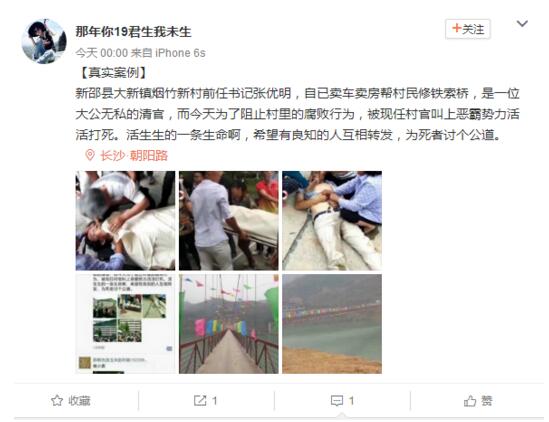Open comments via the speech bubble icon
The height and width of the screenshot is (422, 549).
pyautogui.click(x=337, y=401)
